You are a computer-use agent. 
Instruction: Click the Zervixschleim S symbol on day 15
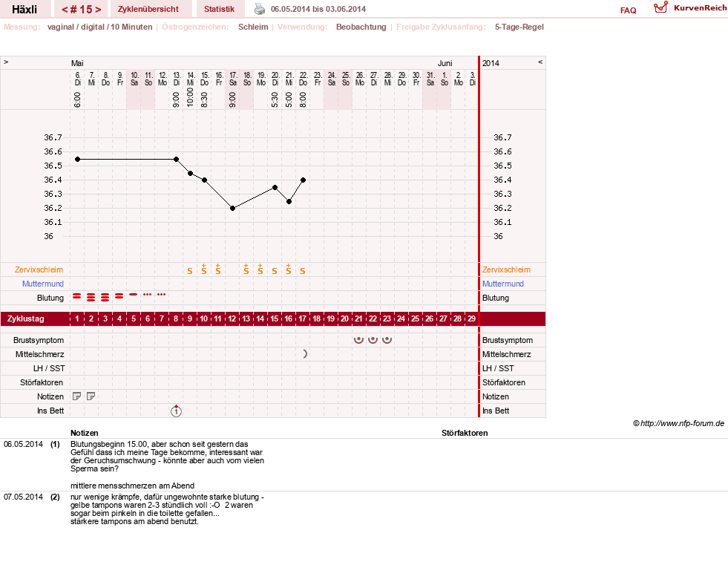click(x=275, y=271)
